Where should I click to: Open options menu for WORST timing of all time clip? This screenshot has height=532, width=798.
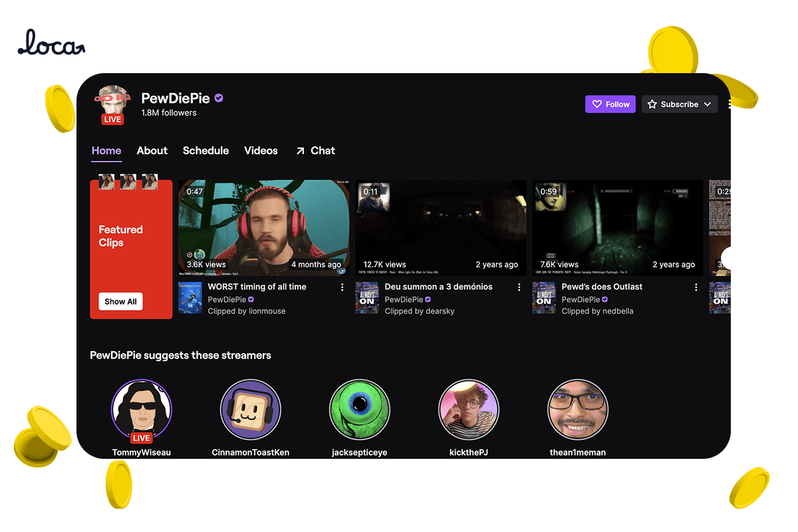[x=342, y=287]
